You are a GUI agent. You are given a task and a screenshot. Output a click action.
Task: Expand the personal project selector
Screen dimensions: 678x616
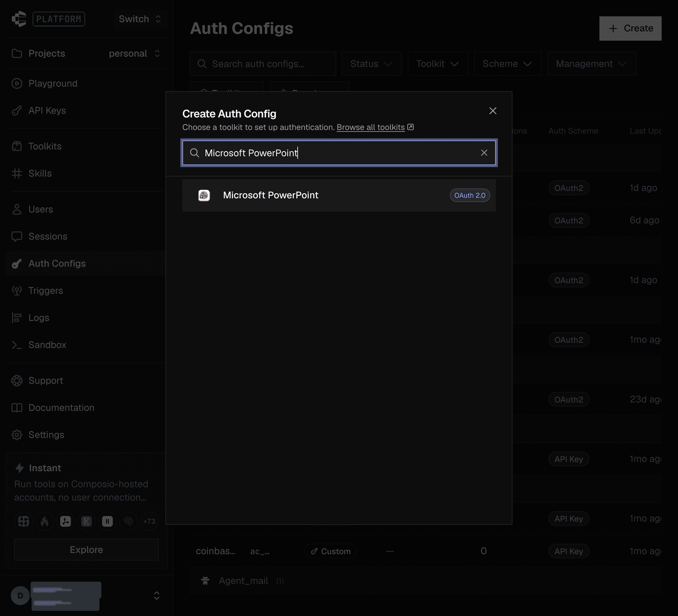pyautogui.click(x=135, y=53)
